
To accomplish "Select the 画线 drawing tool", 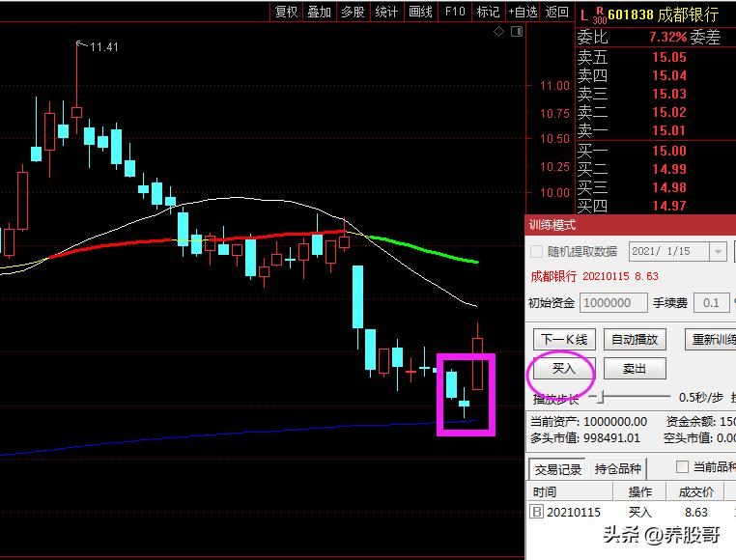I will tap(420, 12).
